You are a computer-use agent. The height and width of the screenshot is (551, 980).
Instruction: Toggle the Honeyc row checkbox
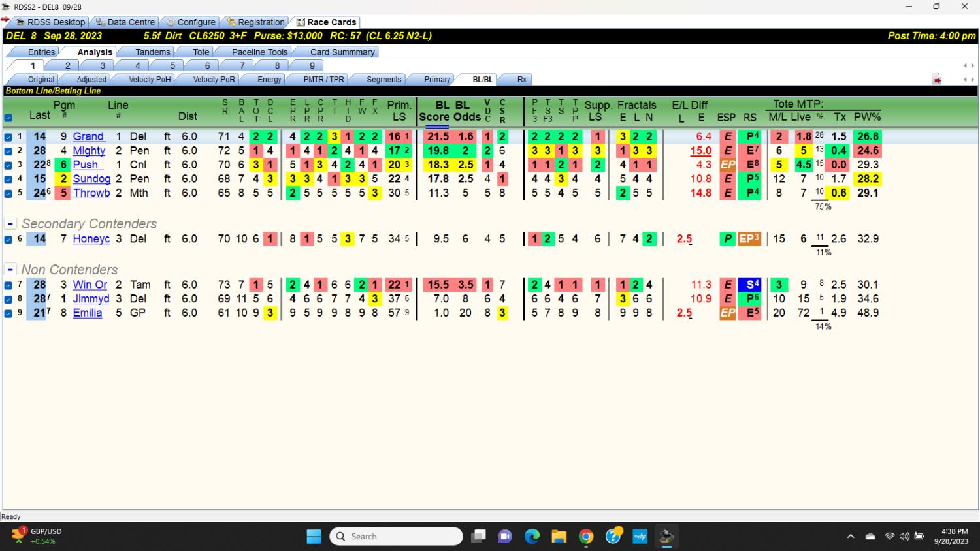(x=8, y=240)
